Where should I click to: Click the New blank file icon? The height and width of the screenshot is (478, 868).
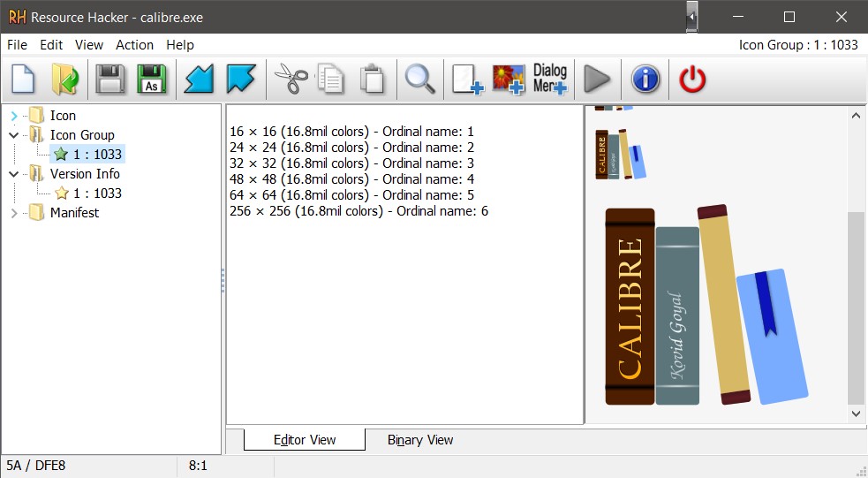[x=23, y=80]
